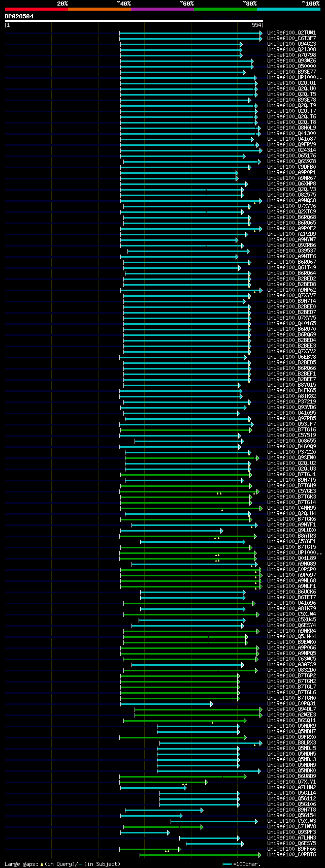Open the UniRef100_A7Q798 hit label
This screenshot has height=868, width=325.
click(291, 55)
